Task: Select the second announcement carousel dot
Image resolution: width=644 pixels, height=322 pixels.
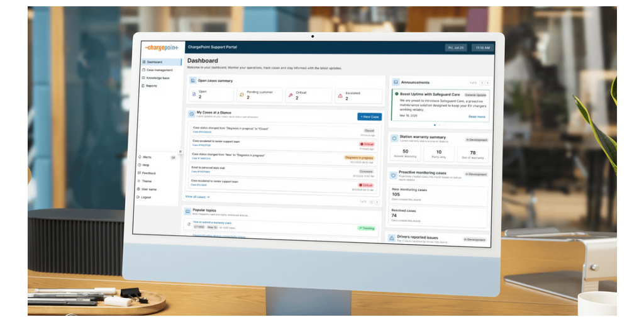Action: click(440, 125)
